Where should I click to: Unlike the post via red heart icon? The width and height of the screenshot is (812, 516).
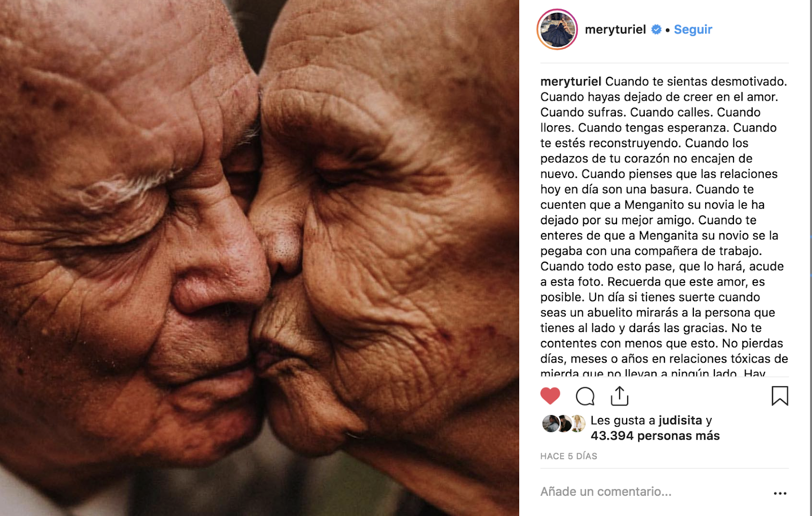pyautogui.click(x=550, y=396)
